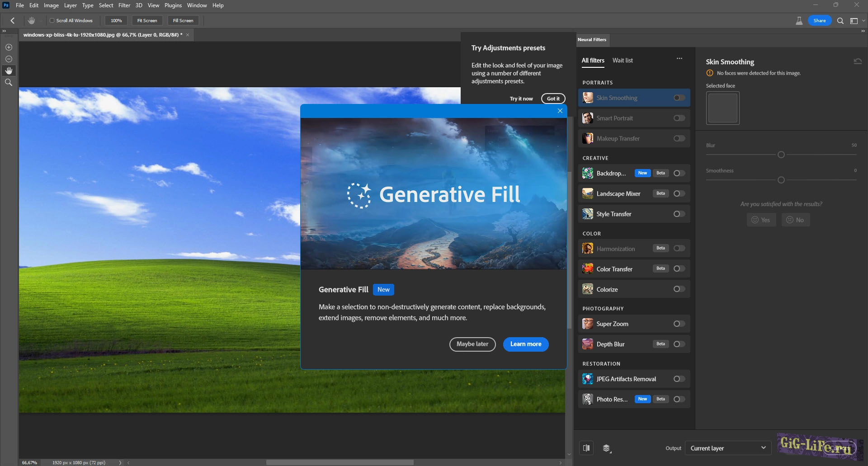Select the Zoom magnifier tool
The width and height of the screenshot is (868, 466).
pyautogui.click(x=9, y=82)
